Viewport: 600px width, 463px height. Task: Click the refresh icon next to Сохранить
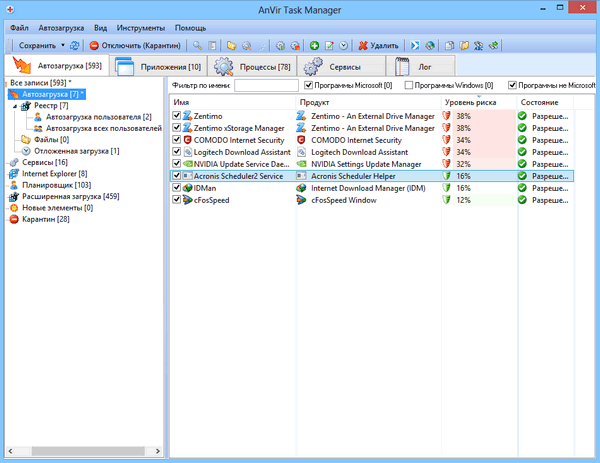[74, 45]
